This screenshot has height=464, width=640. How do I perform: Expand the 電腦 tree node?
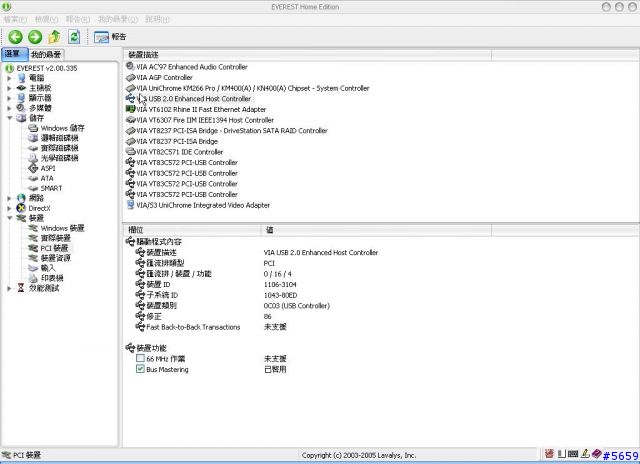[x=9, y=78]
